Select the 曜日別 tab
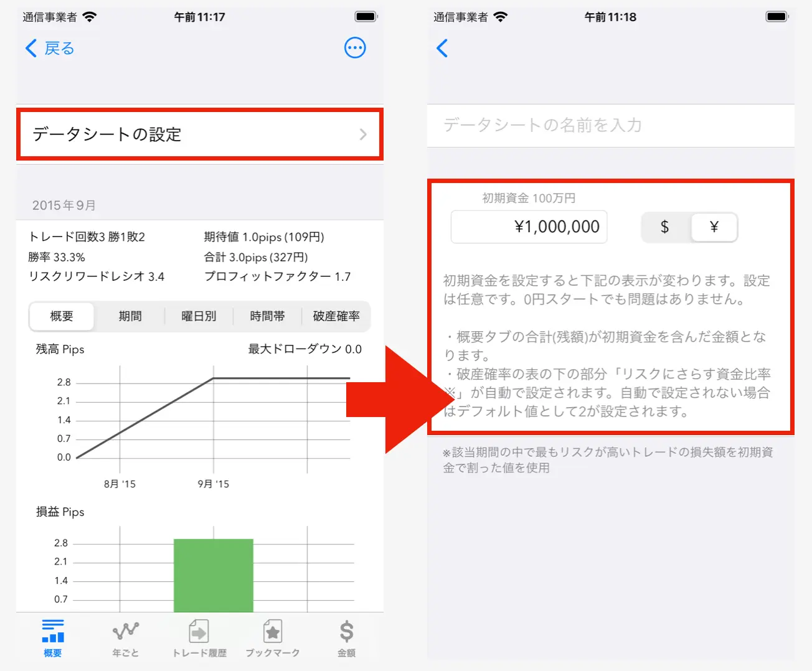The height and width of the screenshot is (671, 812). coord(199,316)
